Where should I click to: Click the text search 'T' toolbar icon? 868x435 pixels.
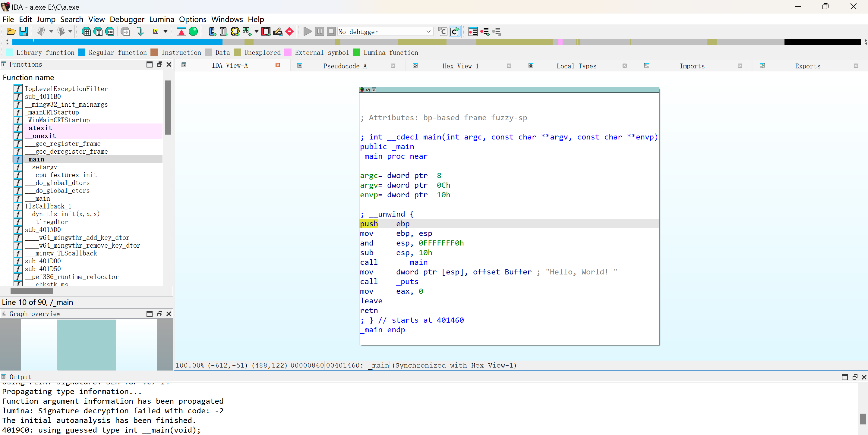pos(98,32)
